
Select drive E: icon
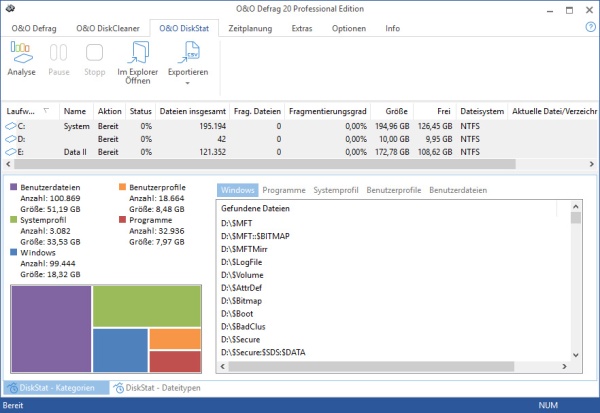click(11, 152)
